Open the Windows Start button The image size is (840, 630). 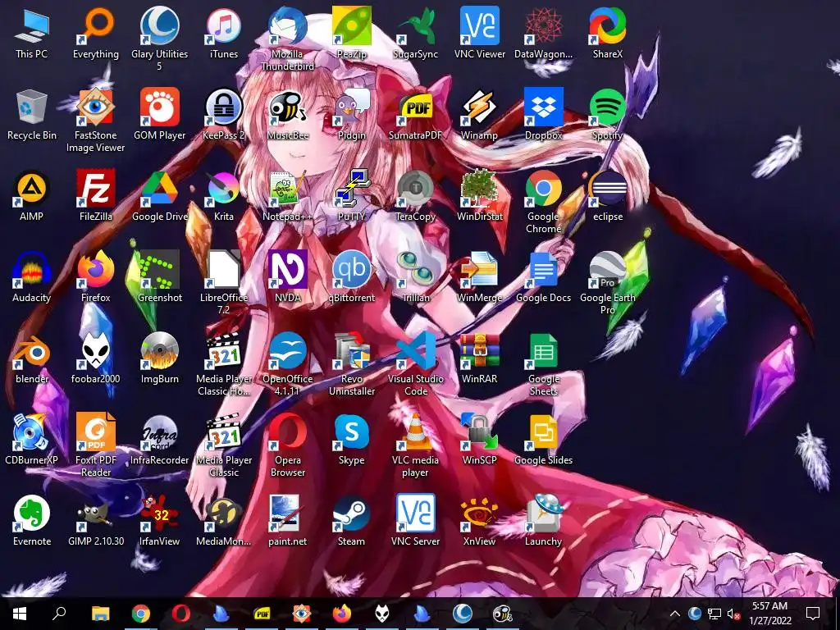click(x=20, y=614)
